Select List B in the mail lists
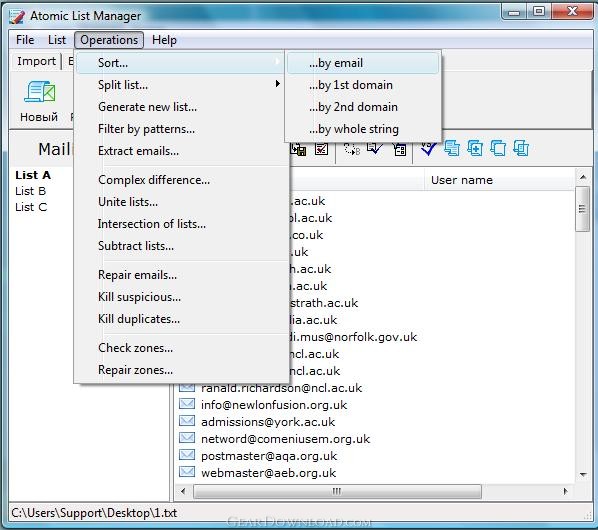 tap(31, 191)
